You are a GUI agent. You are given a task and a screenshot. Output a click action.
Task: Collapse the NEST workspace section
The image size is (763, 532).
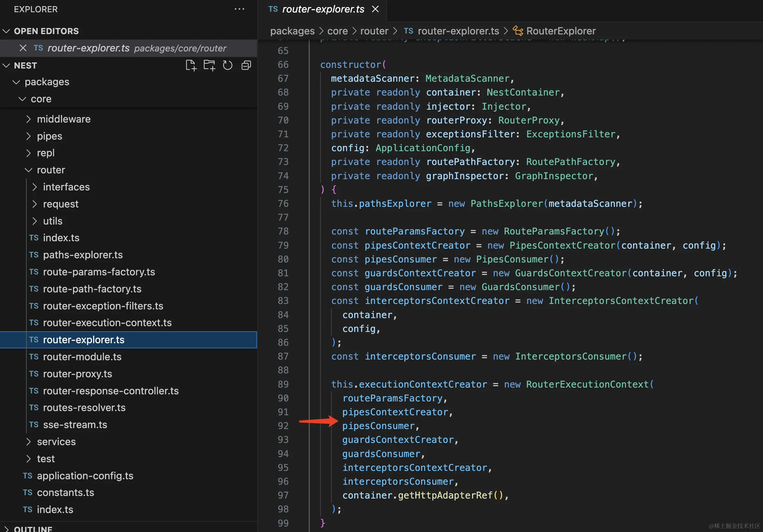pyautogui.click(x=6, y=66)
